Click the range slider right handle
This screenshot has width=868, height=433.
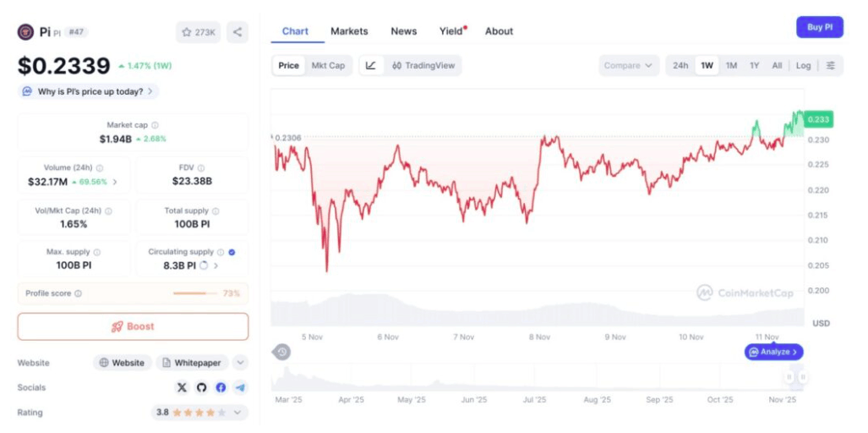802,377
